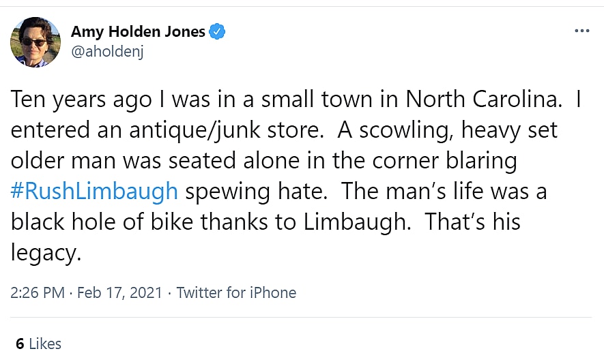Open Amy Holden Jones's profile picture

click(x=35, y=42)
